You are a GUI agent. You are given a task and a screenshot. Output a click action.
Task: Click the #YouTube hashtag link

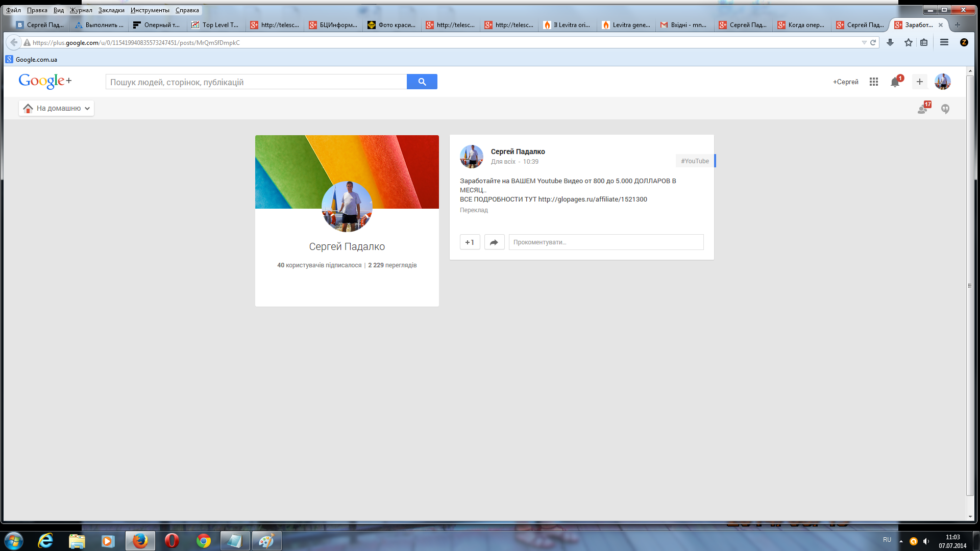tap(694, 161)
